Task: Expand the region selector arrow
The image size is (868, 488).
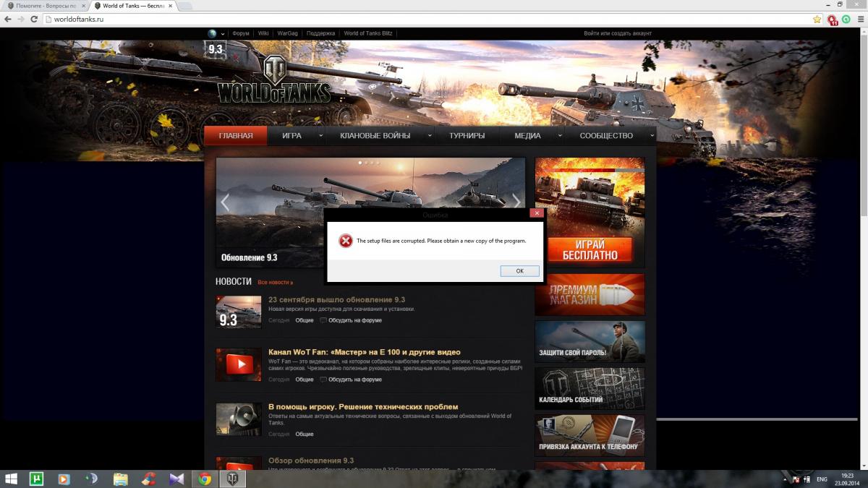Action: pyautogui.click(x=224, y=33)
